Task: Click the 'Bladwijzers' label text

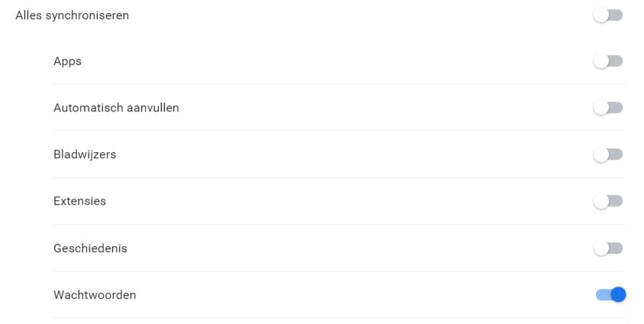Action: 85,154
